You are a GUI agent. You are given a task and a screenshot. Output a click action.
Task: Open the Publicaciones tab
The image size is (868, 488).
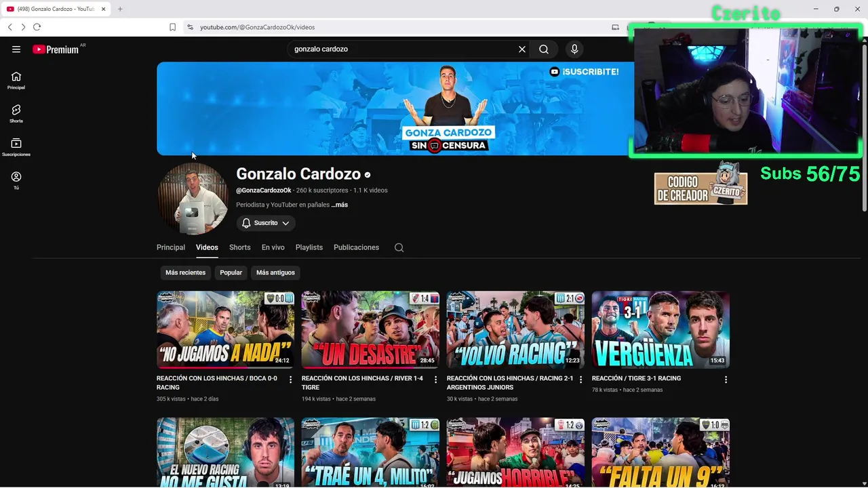(356, 247)
